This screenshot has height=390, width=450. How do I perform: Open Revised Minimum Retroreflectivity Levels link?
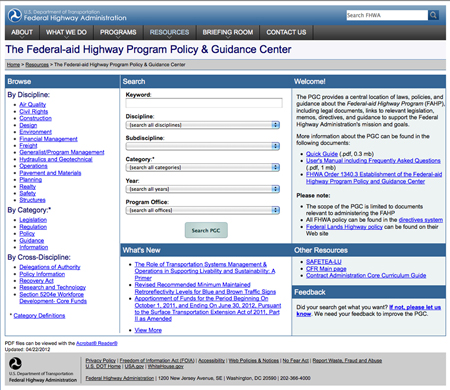(205, 288)
